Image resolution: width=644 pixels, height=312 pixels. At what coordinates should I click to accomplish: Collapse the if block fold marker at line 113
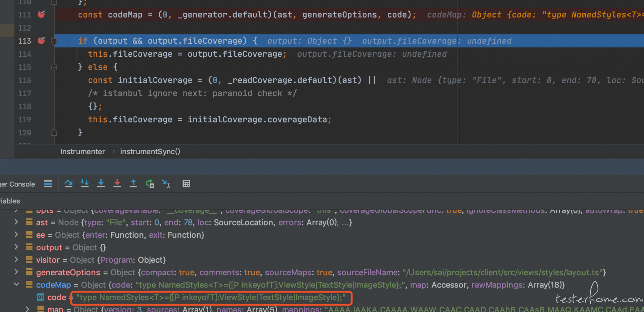pos(54,41)
